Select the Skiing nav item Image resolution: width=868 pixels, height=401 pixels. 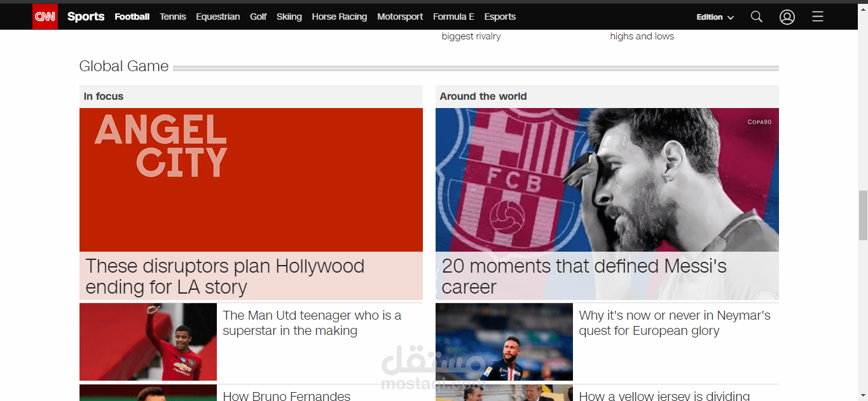tap(289, 17)
